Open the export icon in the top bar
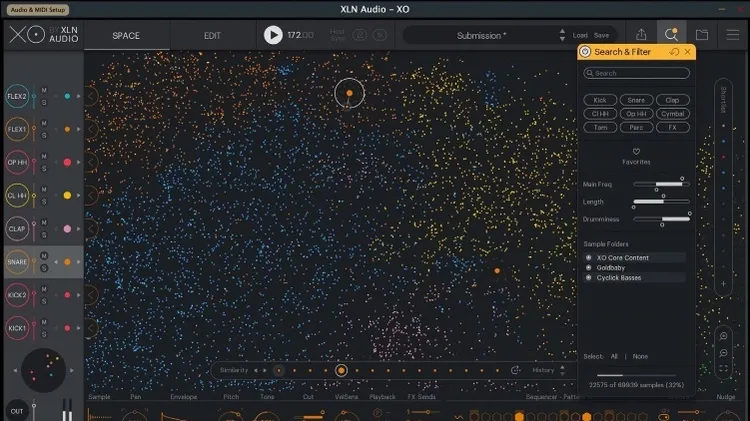This screenshot has width=750, height=421. click(642, 35)
